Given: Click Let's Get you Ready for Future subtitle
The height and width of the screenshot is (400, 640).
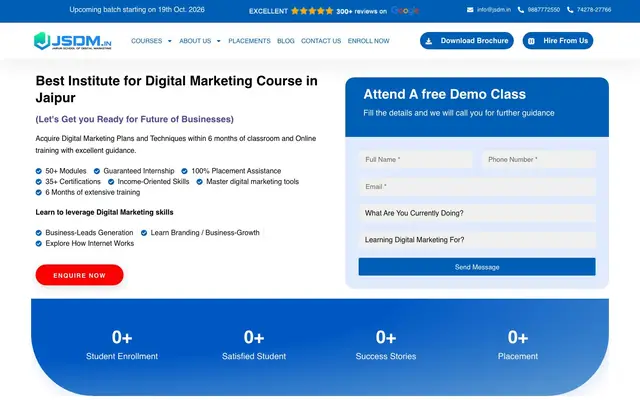Looking at the screenshot, I should 135,119.
